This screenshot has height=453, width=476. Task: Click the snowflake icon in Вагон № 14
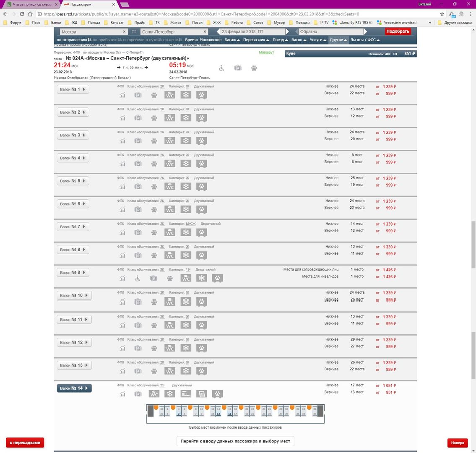coord(170,394)
